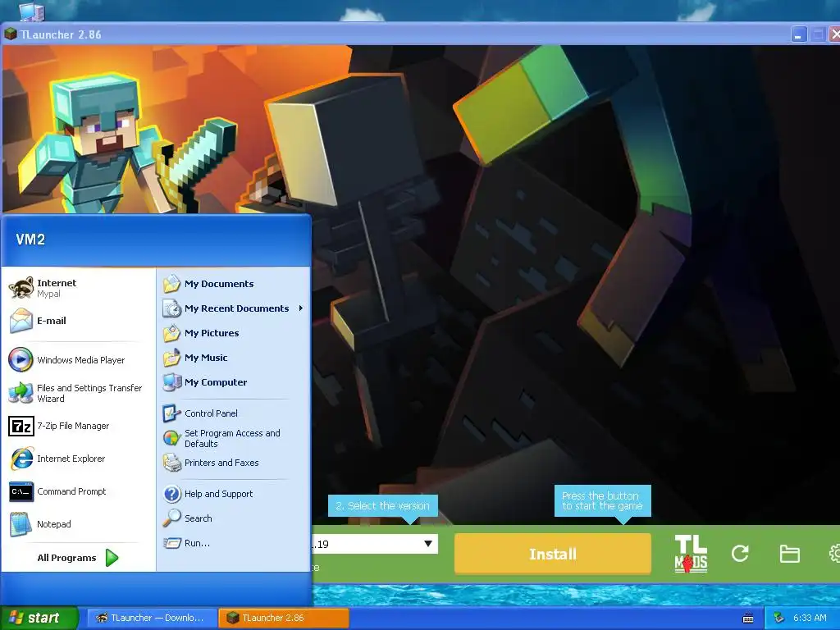Open Run dialog icon
Image resolution: width=840 pixels, height=630 pixels.
coord(172,543)
